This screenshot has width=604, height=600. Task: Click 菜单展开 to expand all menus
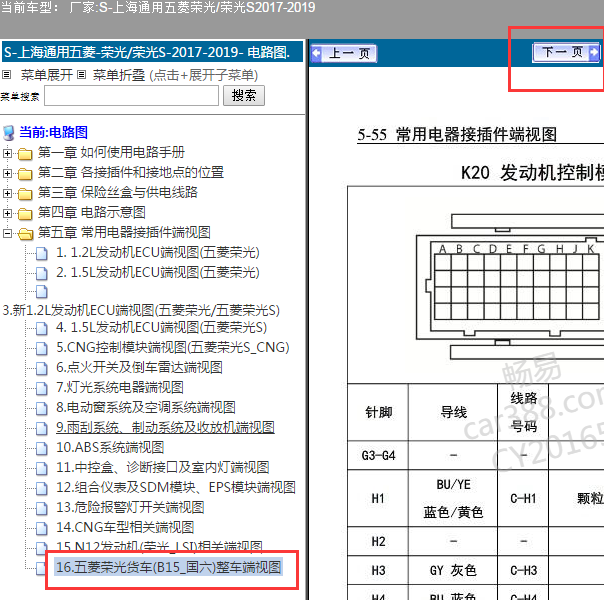[47, 75]
